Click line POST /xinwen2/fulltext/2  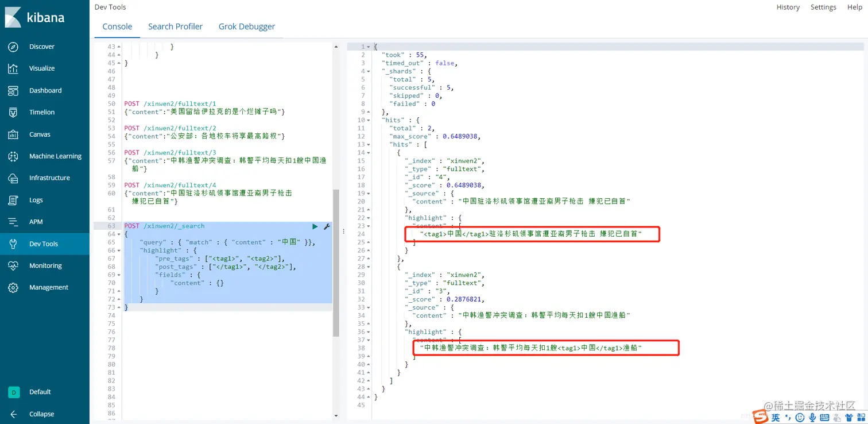(170, 128)
